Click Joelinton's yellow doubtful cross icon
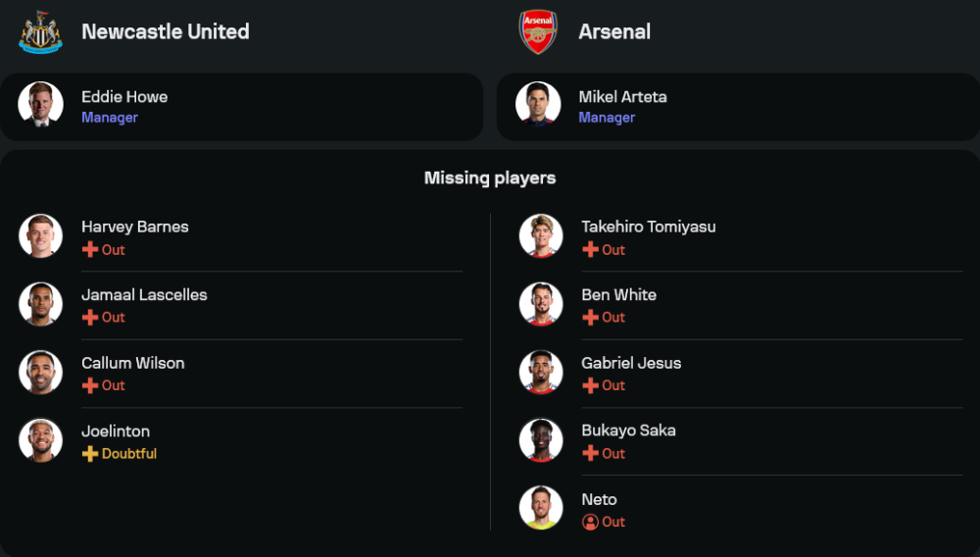 pyautogui.click(x=90, y=454)
